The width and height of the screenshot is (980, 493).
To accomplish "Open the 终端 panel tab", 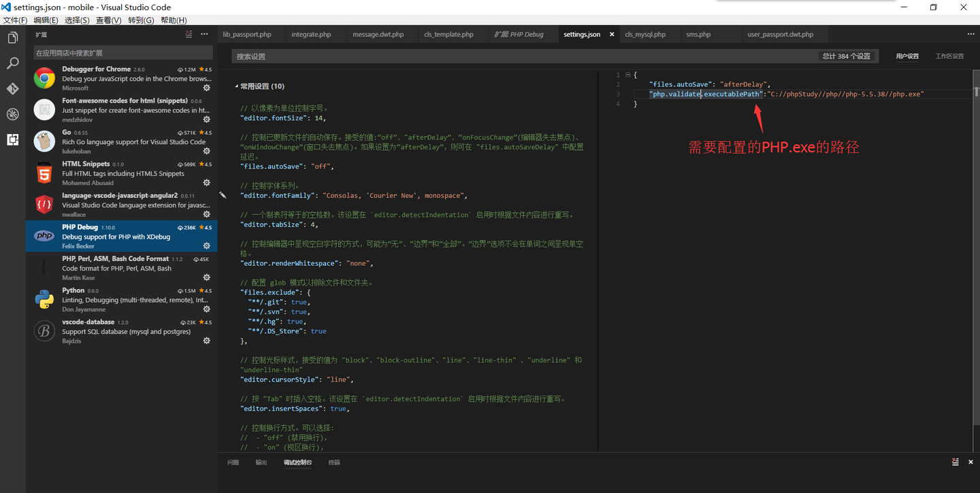I will (x=334, y=462).
